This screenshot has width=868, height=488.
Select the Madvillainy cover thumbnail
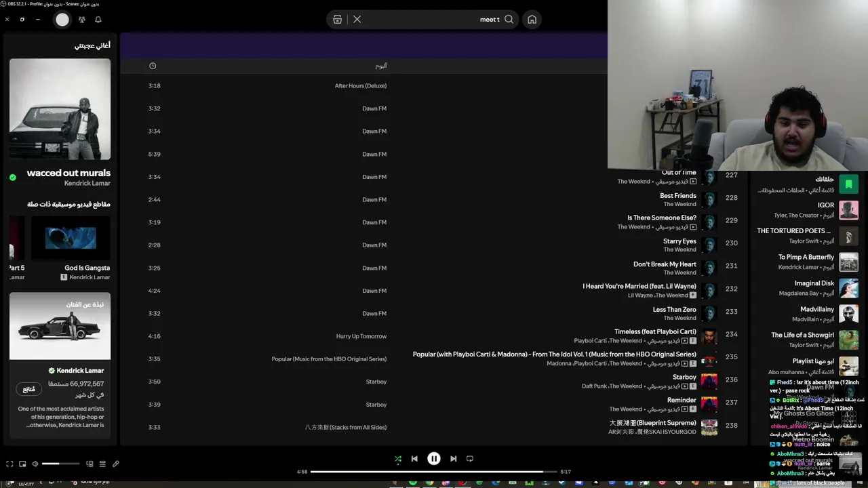point(848,314)
